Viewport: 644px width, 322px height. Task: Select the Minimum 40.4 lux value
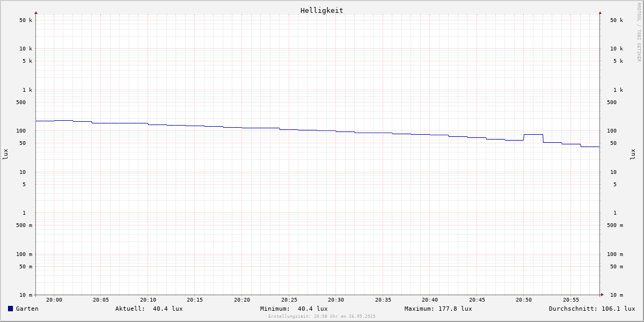[x=313, y=309]
